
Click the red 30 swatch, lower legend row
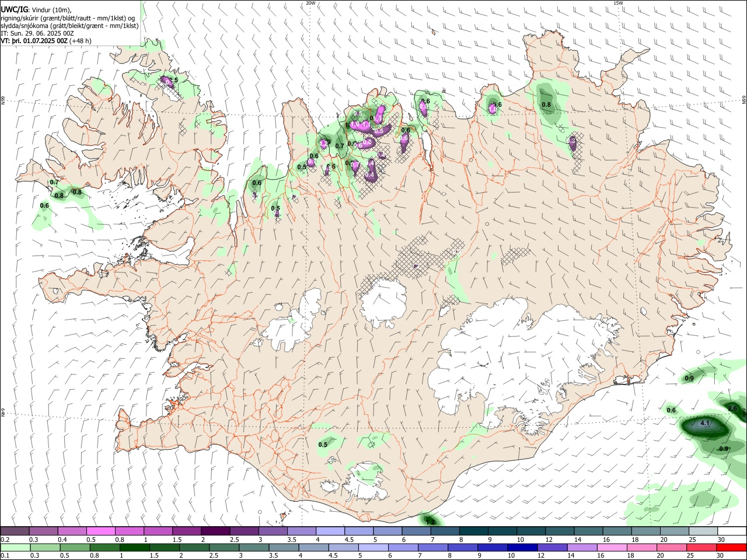click(x=732, y=547)
